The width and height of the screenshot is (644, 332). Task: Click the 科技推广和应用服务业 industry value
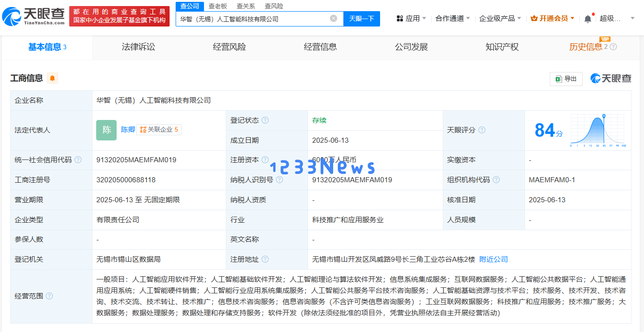pyautogui.click(x=348, y=220)
